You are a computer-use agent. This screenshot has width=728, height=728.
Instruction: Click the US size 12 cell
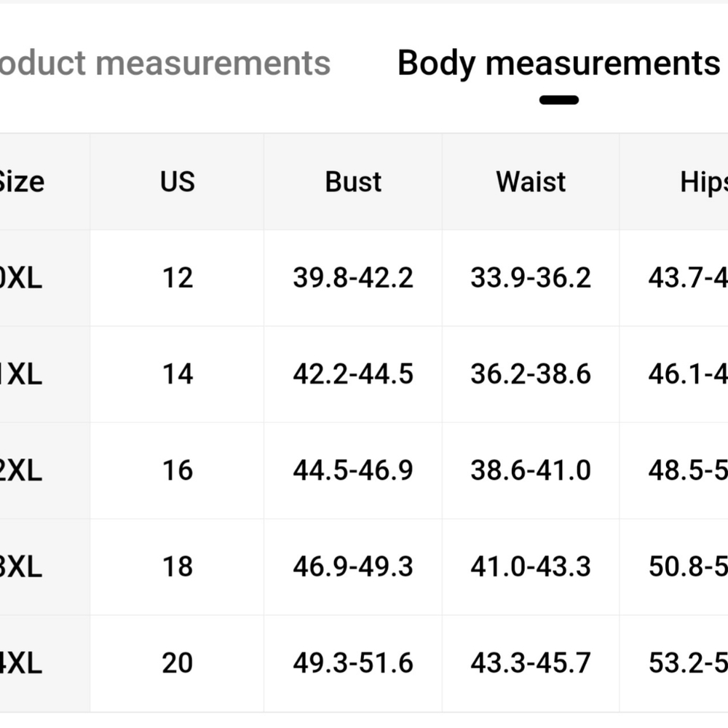click(x=178, y=278)
